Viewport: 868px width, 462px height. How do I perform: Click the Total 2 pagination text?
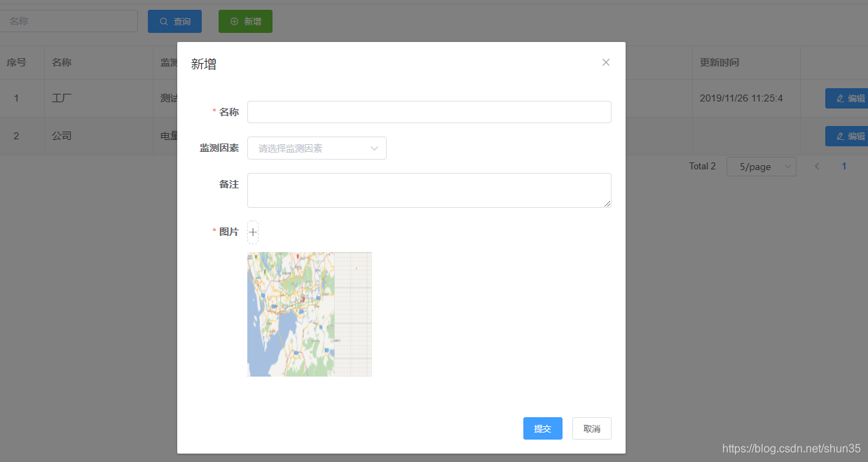pos(703,167)
